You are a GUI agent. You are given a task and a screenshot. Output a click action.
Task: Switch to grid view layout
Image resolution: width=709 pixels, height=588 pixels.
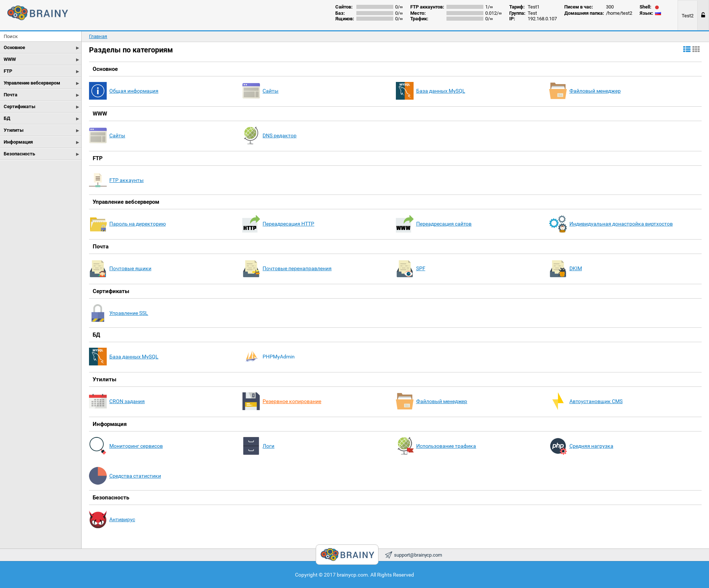[696, 49]
